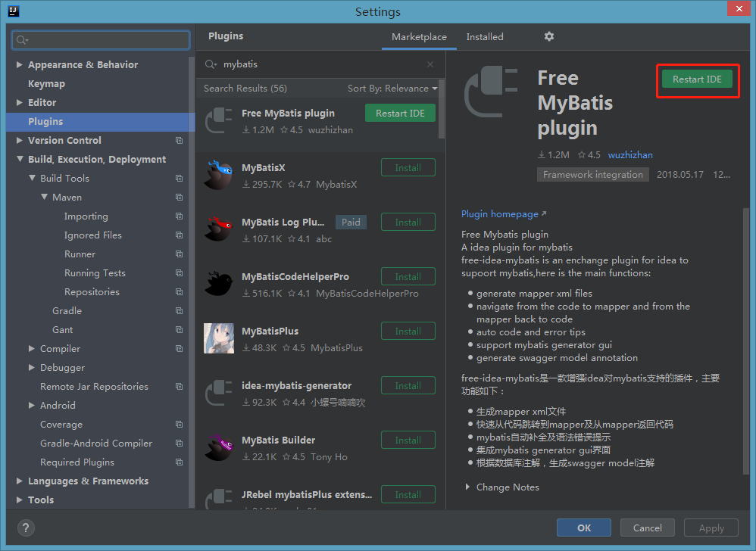Open the Plugin homepage link
756x551 pixels.
(x=503, y=214)
